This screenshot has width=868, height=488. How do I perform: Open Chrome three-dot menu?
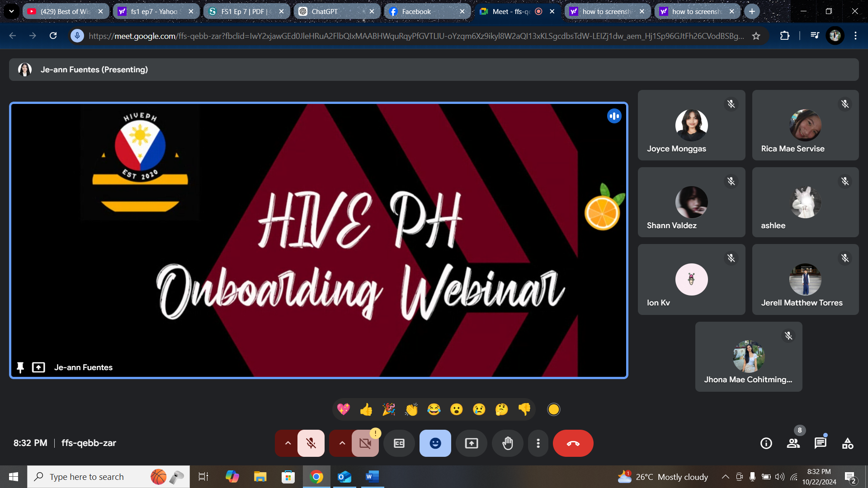click(855, 36)
